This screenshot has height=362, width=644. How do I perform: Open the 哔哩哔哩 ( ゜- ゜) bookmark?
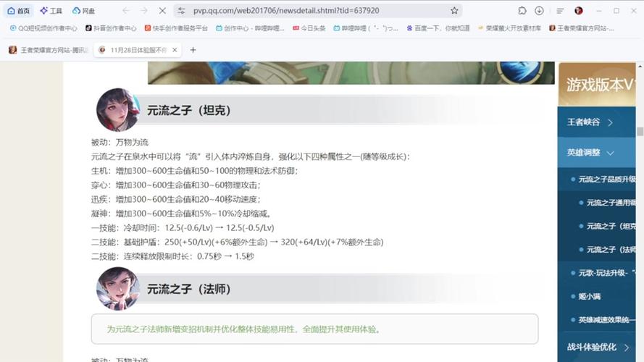click(x=366, y=28)
